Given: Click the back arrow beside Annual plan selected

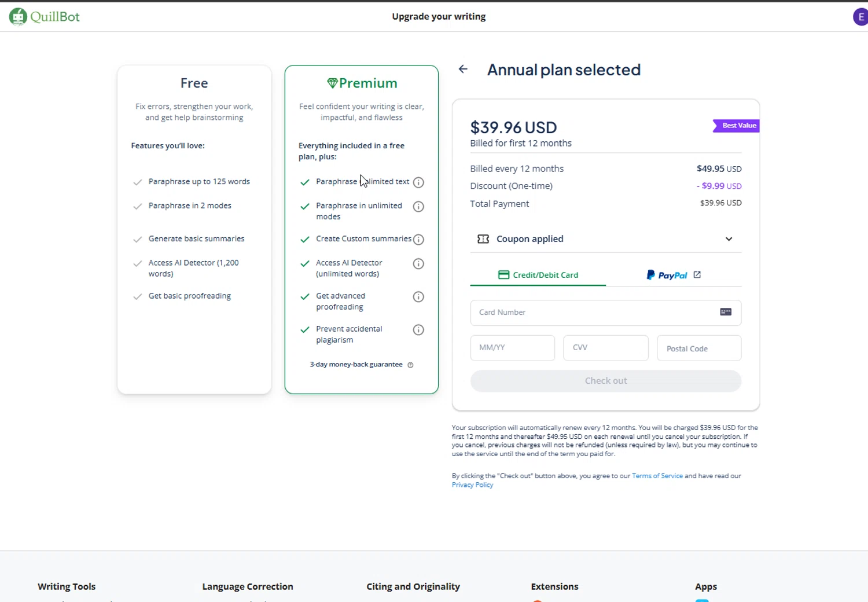Looking at the screenshot, I should pos(463,69).
